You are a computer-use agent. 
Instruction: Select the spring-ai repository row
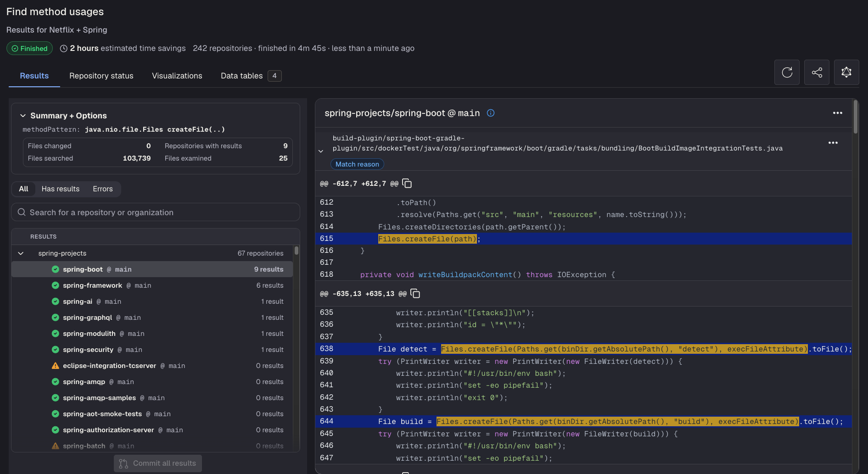[x=152, y=301]
